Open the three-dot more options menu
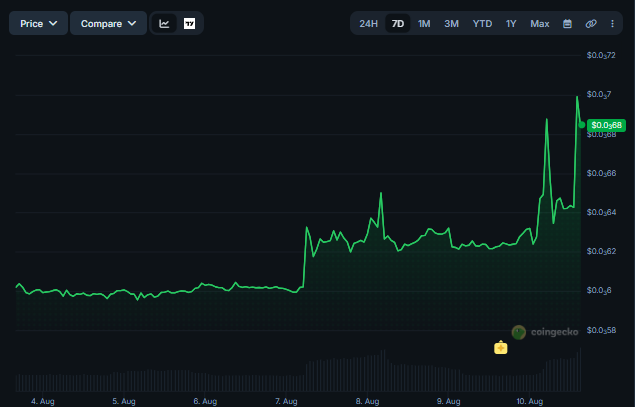Screen dimensions: 635x407 tap(612, 23)
